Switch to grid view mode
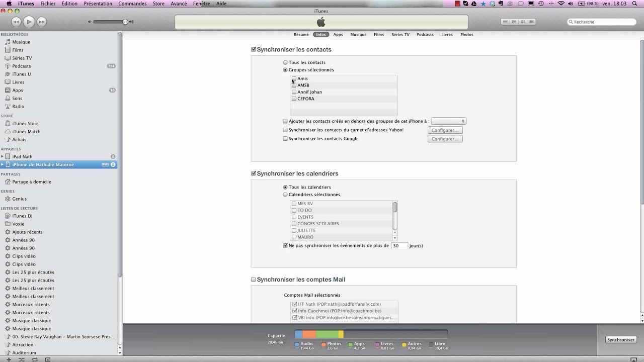 click(x=523, y=22)
